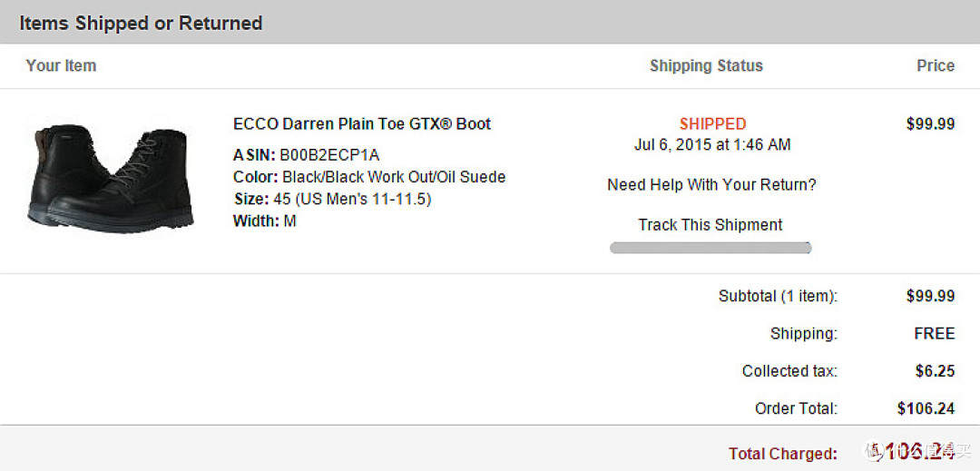This screenshot has height=471, width=980.
Task: Click the redacted tracking number bar
Action: coord(710,248)
